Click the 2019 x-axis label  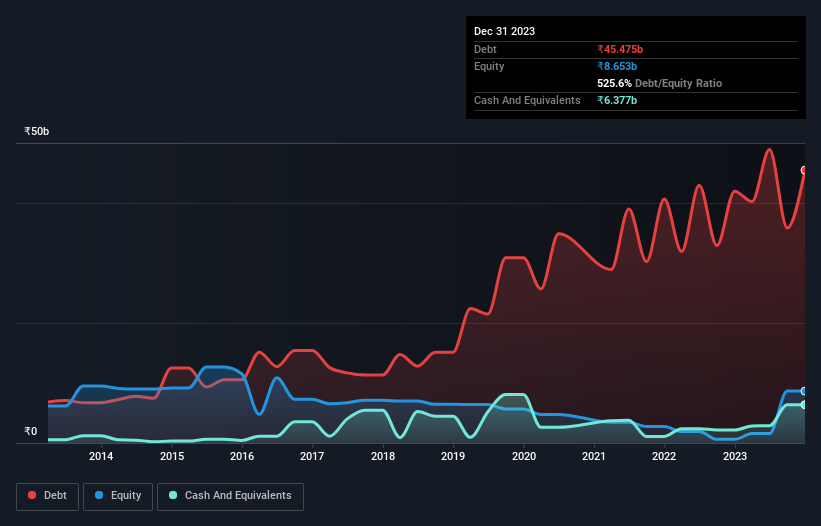pyautogui.click(x=453, y=456)
